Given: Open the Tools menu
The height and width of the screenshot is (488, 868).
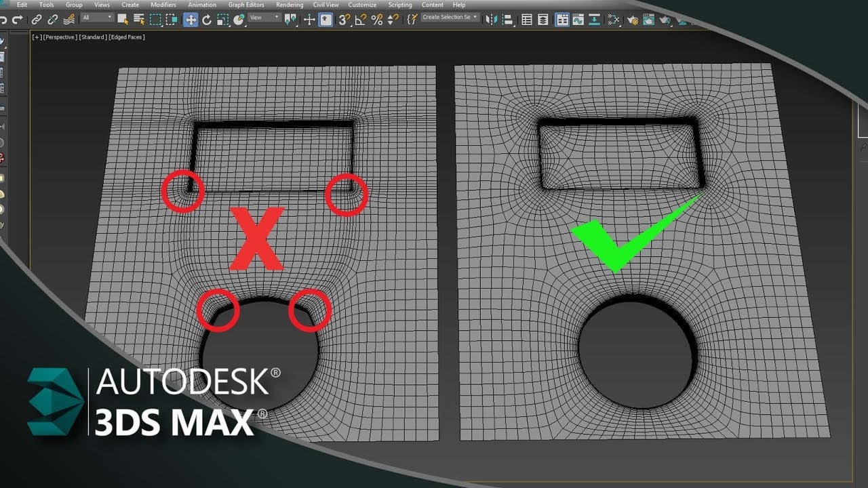Looking at the screenshot, I should [46, 5].
